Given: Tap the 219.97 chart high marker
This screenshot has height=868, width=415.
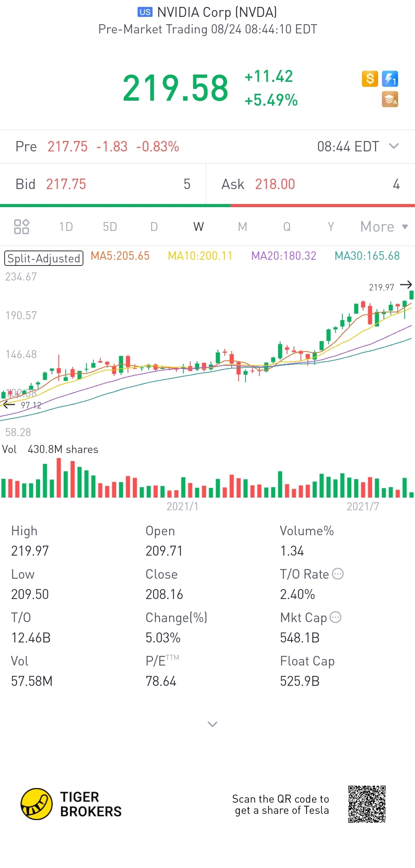Looking at the screenshot, I should coord(382,287).
